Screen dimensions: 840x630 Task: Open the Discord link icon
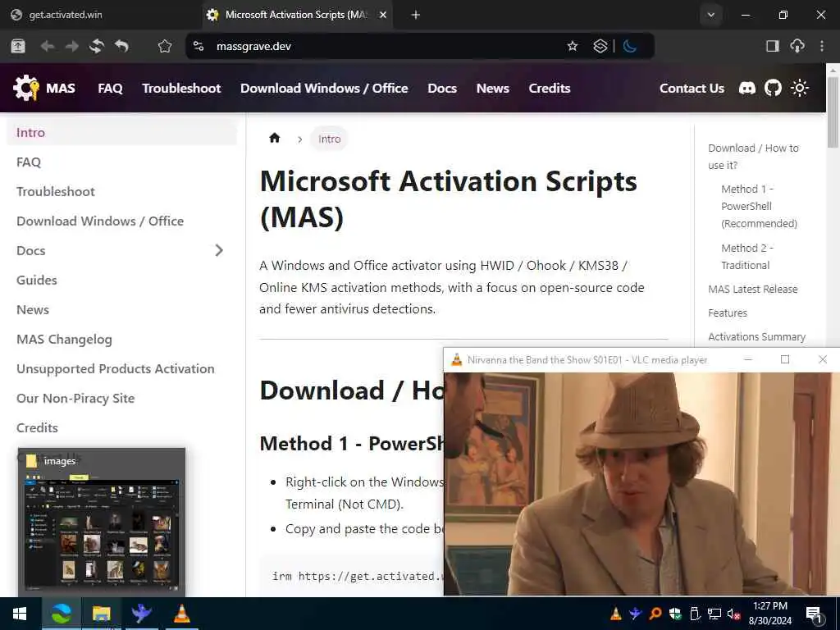(x=746, y=88)
